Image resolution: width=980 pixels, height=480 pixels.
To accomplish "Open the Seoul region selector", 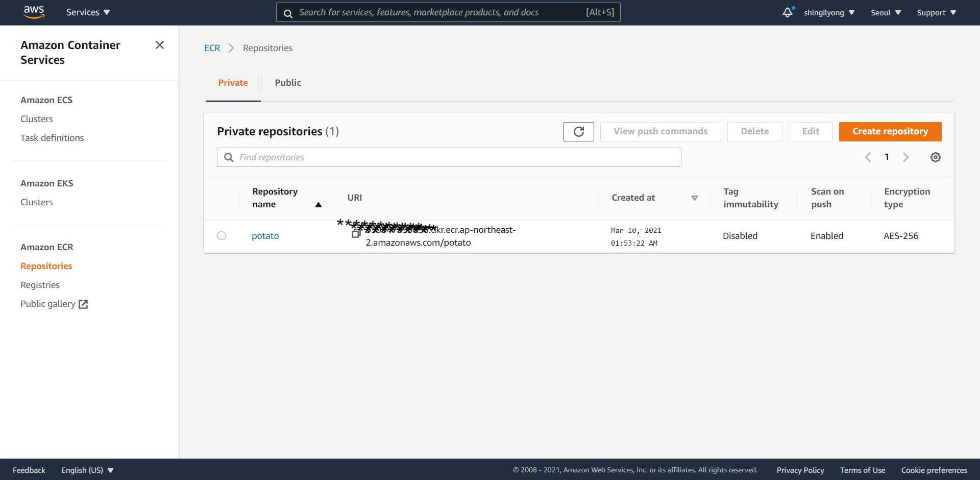I will [886, 13].
